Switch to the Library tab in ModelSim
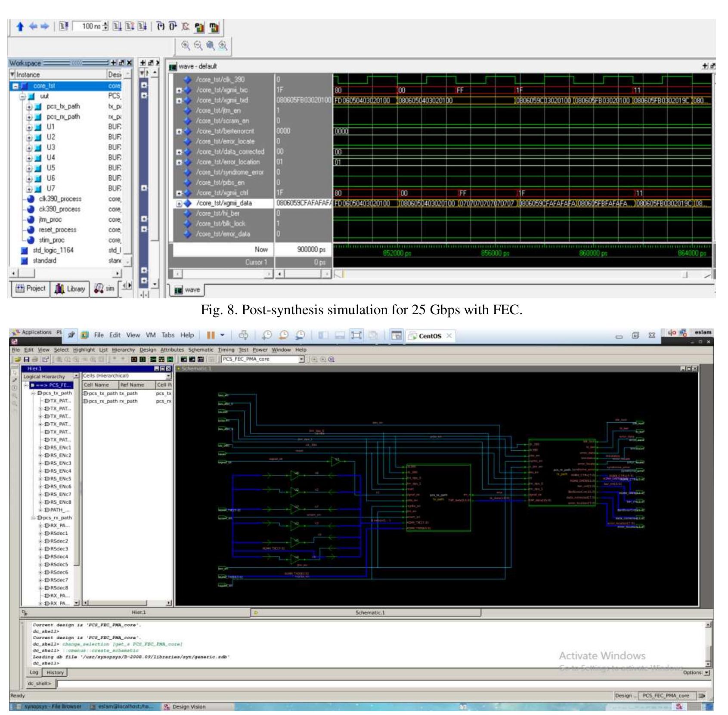 (70, 289)
